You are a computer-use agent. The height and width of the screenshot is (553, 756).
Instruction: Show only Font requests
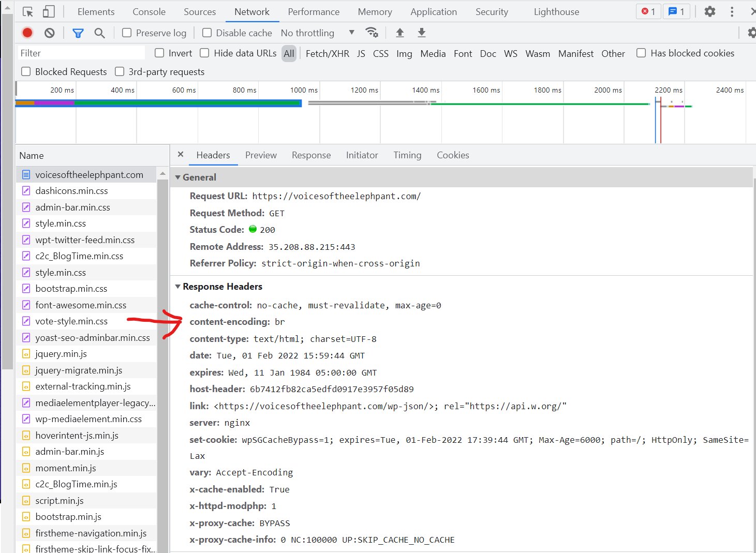(463, 53)
